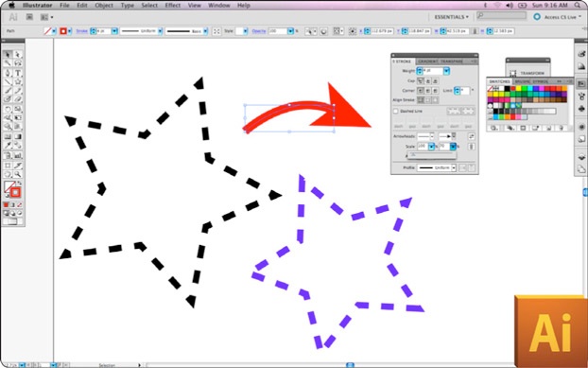This screenshot has height=368, width=588.
Task: Select the Selection arrow tool
Action: coord(8,54)
